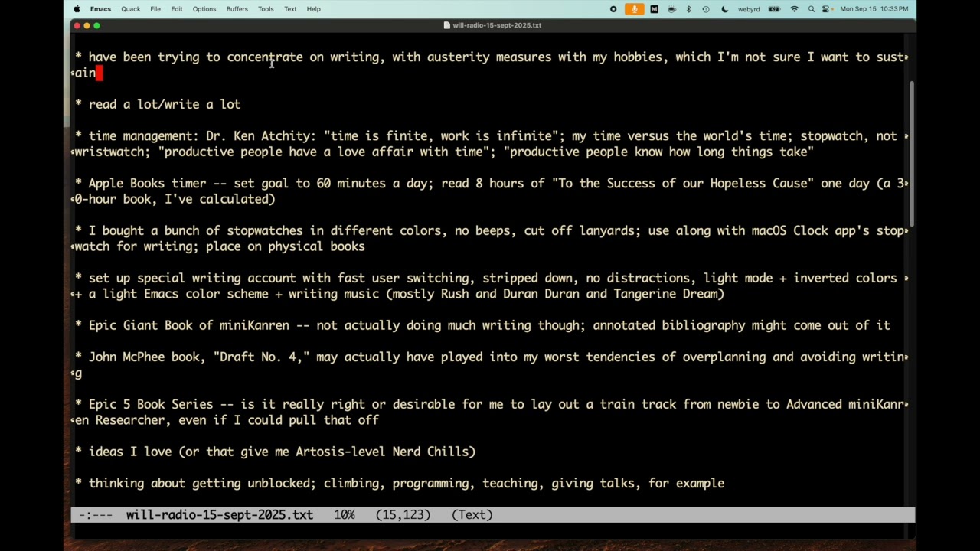Click the date and time clock
The width and height of the screenshot is (980, 551).
(874, 9)
